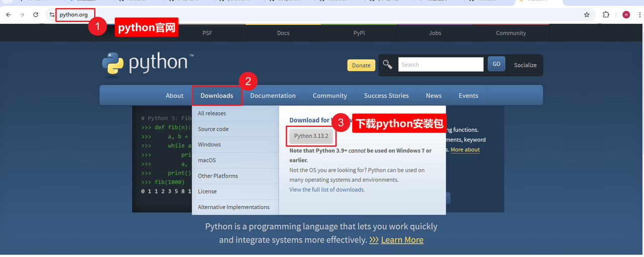Select Alternative Implementations in Downloads menu
Viewport: 644px width, 257px height.
click(235, 207)
